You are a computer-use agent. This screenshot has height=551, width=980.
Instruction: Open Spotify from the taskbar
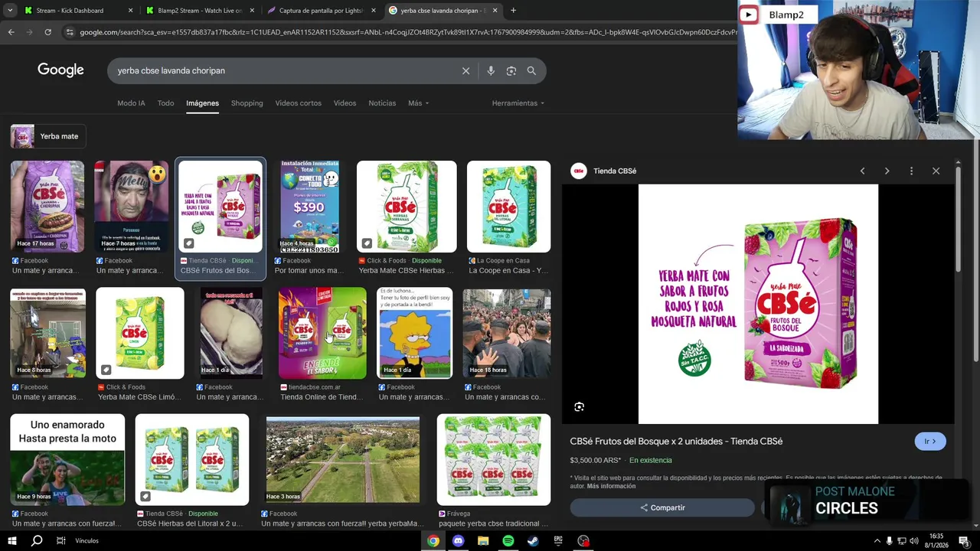point(508,540)
